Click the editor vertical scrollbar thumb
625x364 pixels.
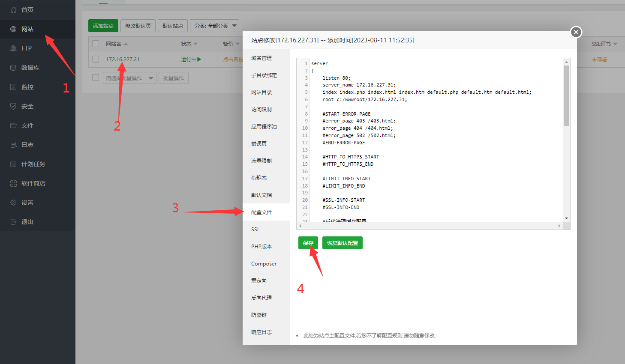[x=566, y=96]
